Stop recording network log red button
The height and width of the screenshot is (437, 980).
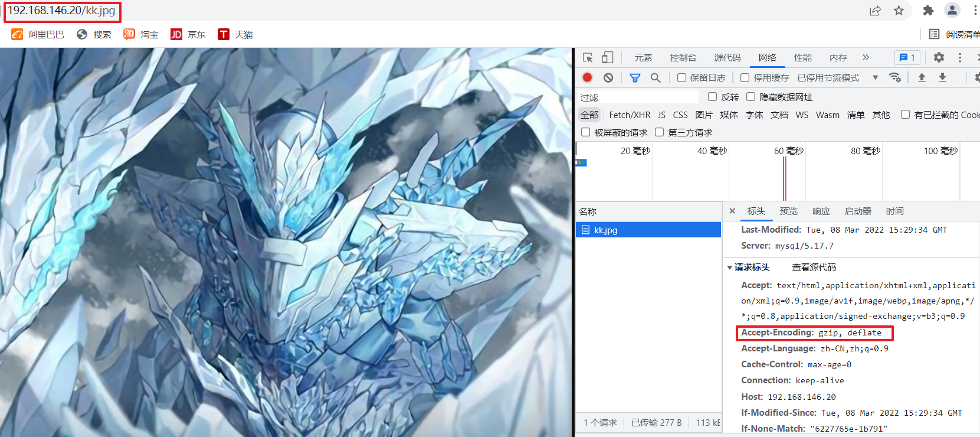click(587, 77)
